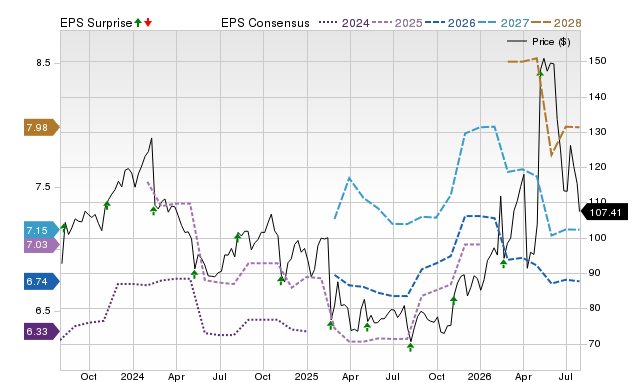Viewport: 640px width, 382px height.
Task: Click the 90 price axis label
Action: [x=594, y=273]
